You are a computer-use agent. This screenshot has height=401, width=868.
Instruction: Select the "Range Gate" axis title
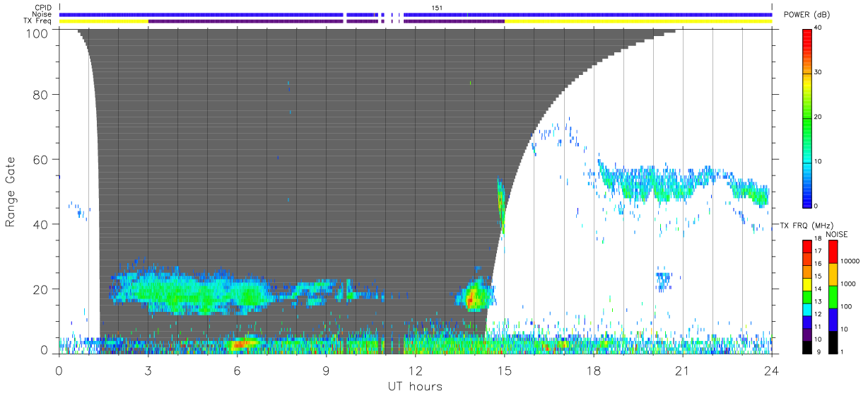(x=11, y=192)
